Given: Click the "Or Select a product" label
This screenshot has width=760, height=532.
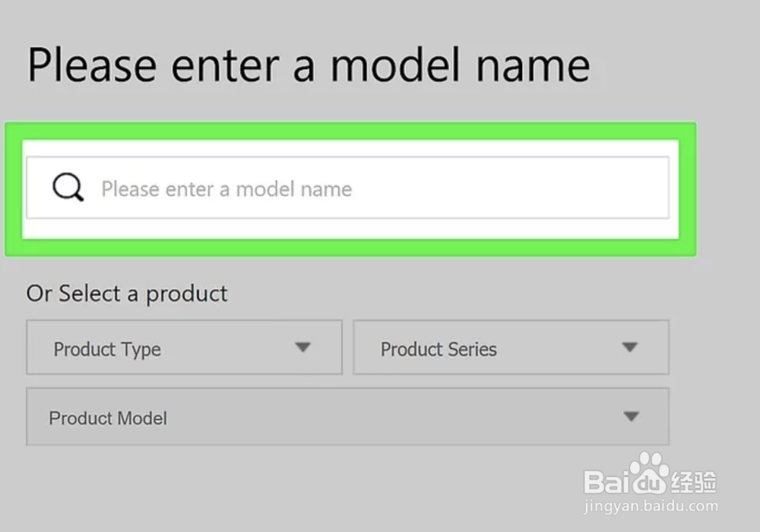Looking at the screenshot, I should pos(127,293).
